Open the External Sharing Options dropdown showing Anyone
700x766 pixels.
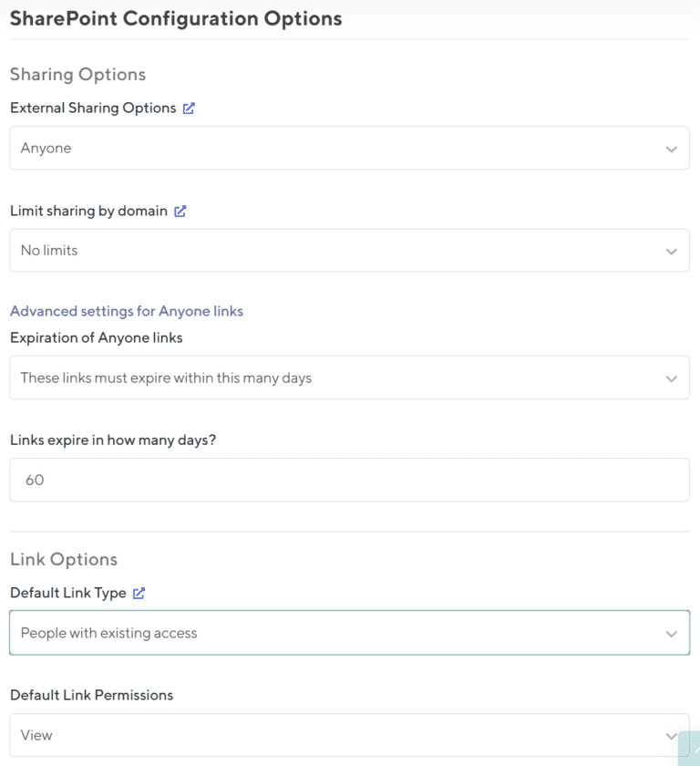click(x=349, y=148)
